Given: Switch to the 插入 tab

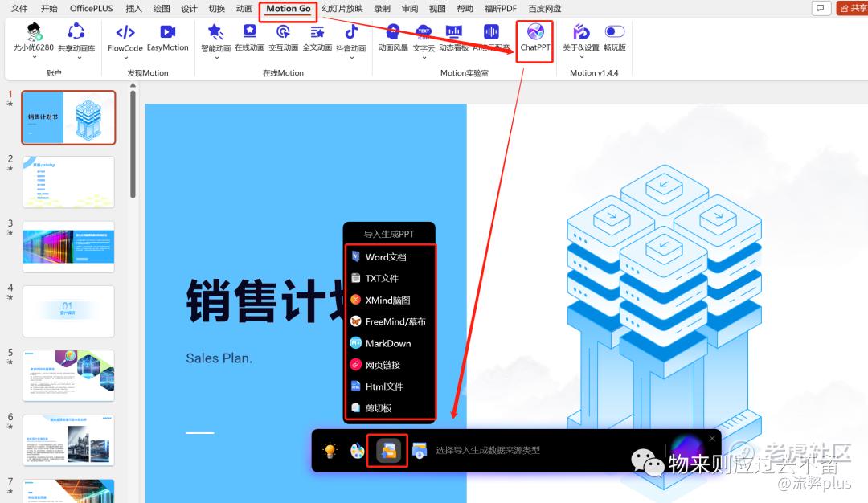Looking at the screenshot, I should tap(134, 8).
